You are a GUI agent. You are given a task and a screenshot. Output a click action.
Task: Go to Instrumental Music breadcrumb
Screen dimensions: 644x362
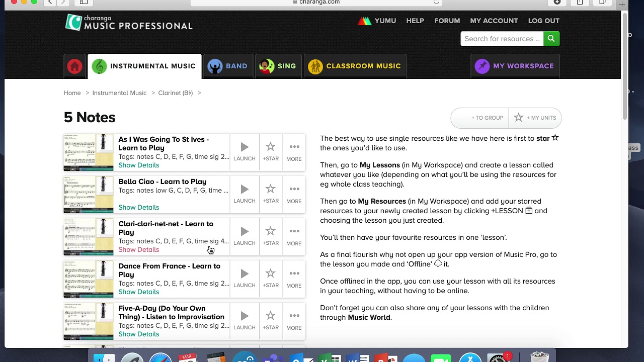coord(119,93)
